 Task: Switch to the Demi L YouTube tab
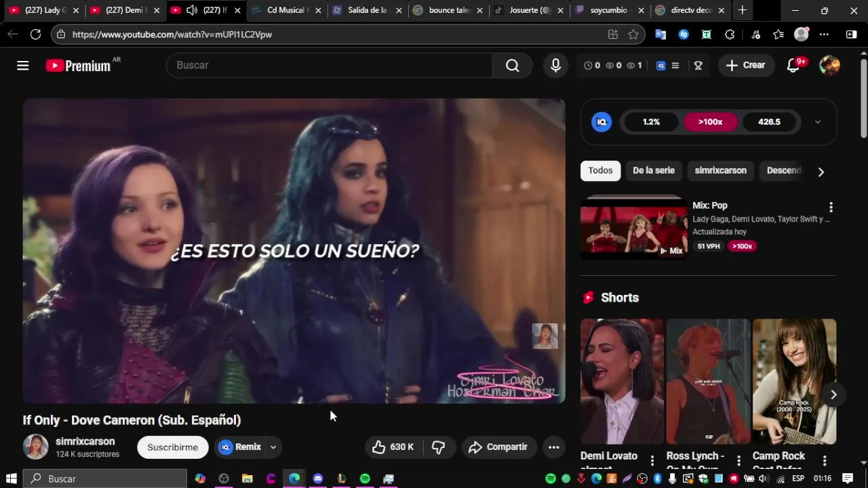[x=125, y=10]
